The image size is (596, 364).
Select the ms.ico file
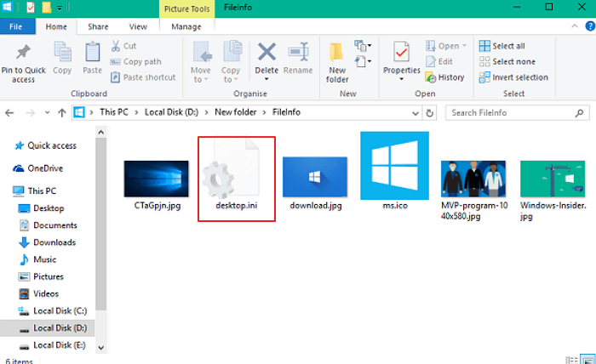394,171
